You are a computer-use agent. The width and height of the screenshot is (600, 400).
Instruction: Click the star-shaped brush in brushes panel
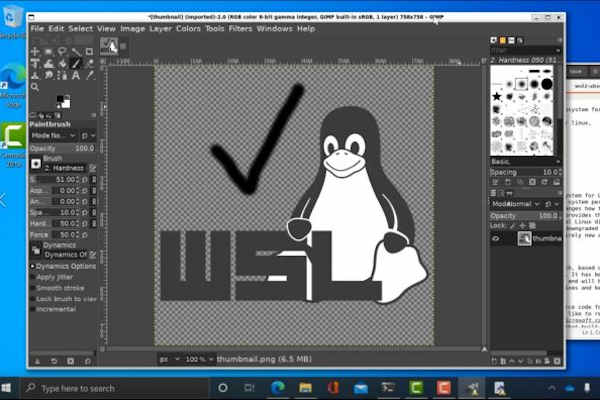pyautogui.click(x=497, y=96)
